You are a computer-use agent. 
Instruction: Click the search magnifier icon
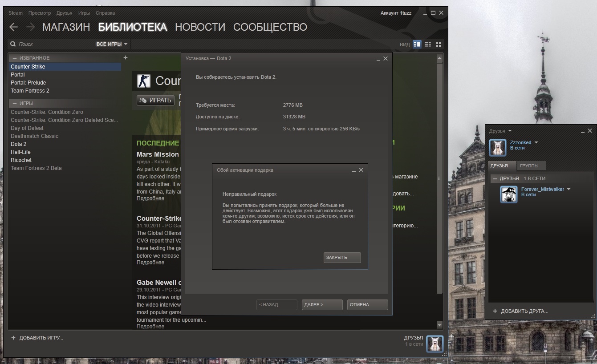pos(13,44)
